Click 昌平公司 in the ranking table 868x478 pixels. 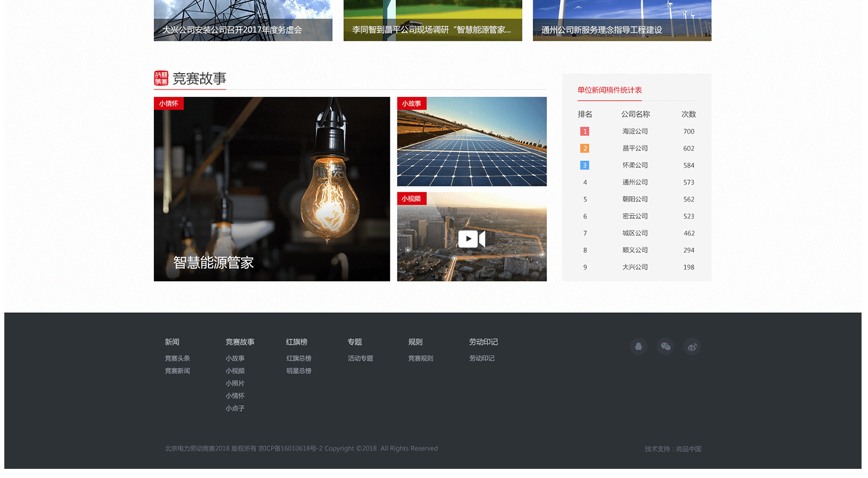(635, 148)
